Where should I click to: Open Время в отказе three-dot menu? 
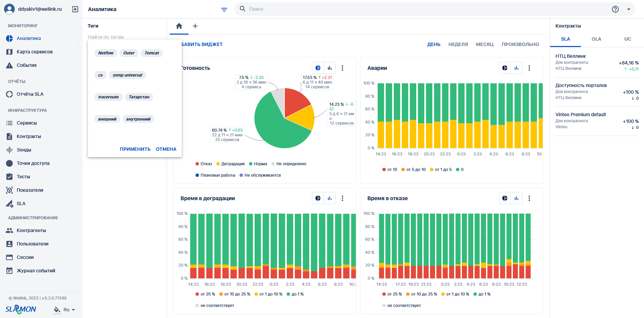(x=529, y=198)
